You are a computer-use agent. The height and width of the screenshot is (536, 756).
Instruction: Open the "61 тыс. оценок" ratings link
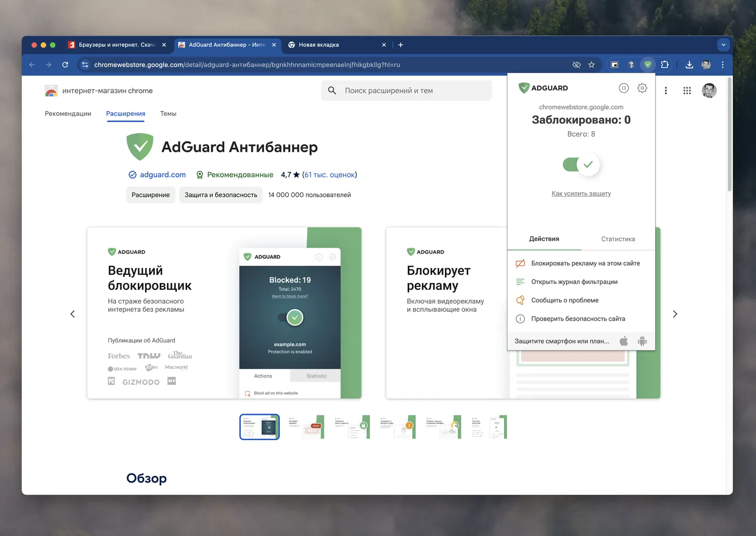click(330, 174)
